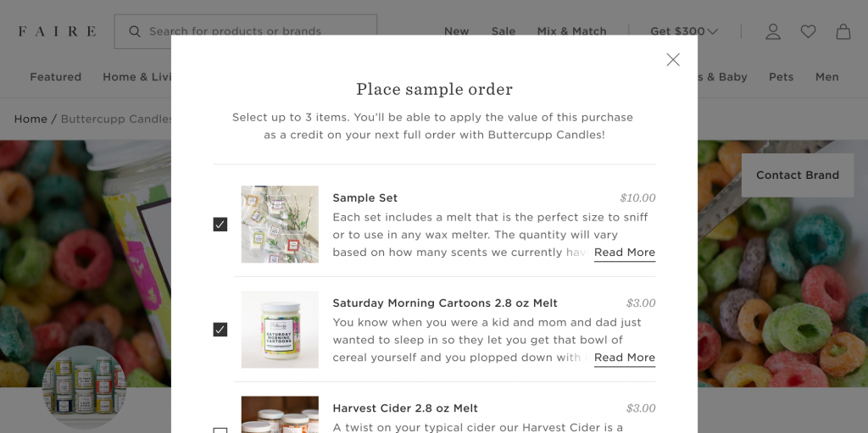Open the Pets category tab
868x433 pixels.
[x=782, y=77]
